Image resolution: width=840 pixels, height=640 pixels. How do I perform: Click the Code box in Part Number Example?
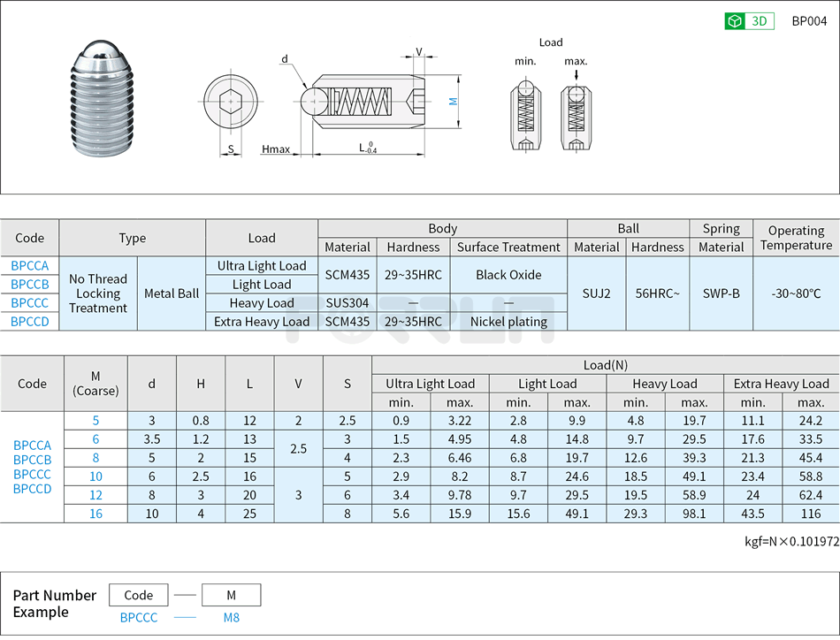(x=138, y=595)
